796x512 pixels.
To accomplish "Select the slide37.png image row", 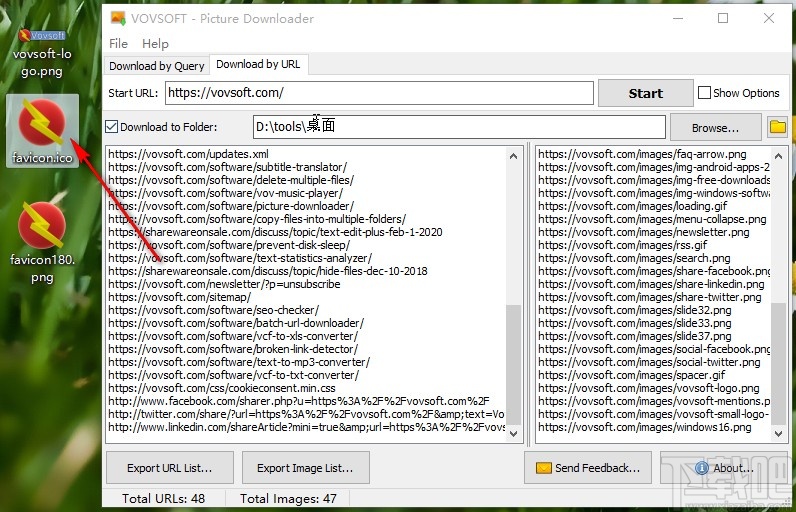I will coord(653,336).
